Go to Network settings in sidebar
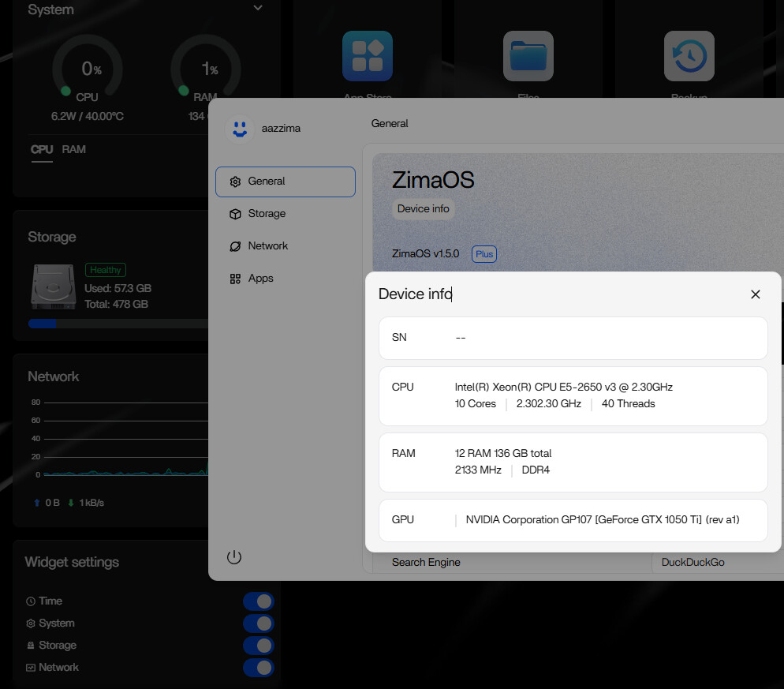 pos(267,246)
